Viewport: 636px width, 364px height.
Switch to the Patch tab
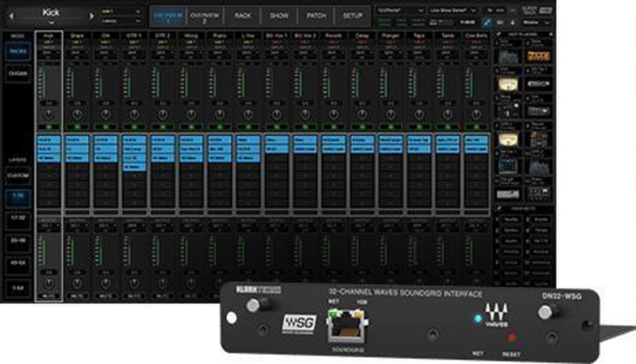(316, 16)
